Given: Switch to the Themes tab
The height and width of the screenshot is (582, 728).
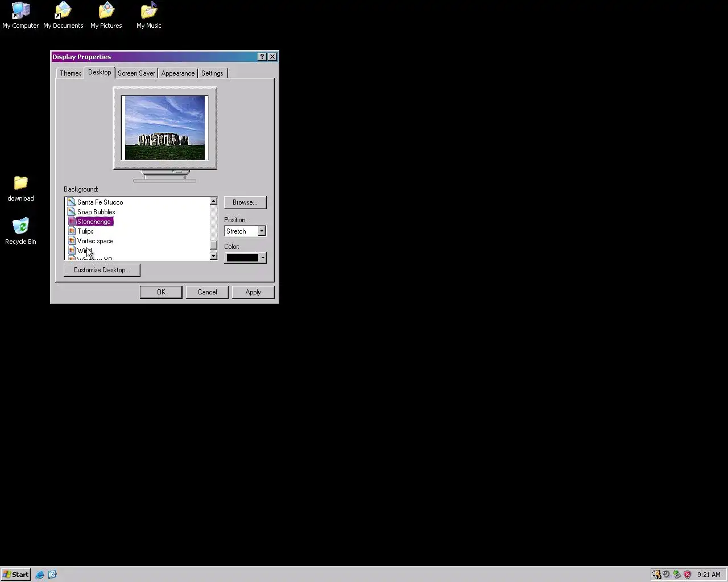Looking at the screenshot, I should click(x=71, y=73).
